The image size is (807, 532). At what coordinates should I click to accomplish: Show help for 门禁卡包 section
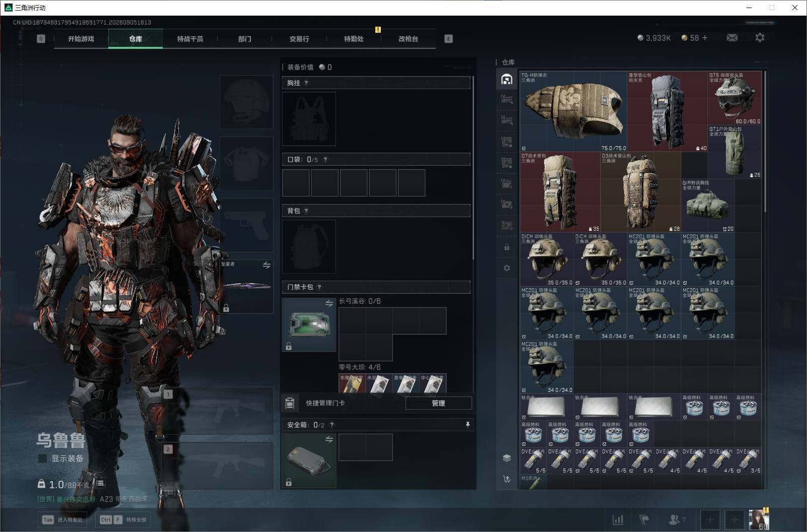(319, 287)
